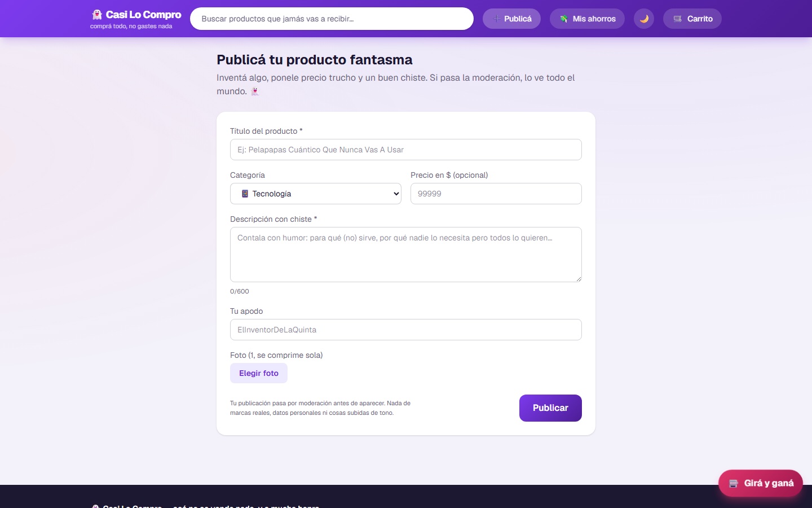The width and height of the screenshot is (812, 508).
Task: Choose a photo with Elegir foto
Action: (x=259, y=373)
